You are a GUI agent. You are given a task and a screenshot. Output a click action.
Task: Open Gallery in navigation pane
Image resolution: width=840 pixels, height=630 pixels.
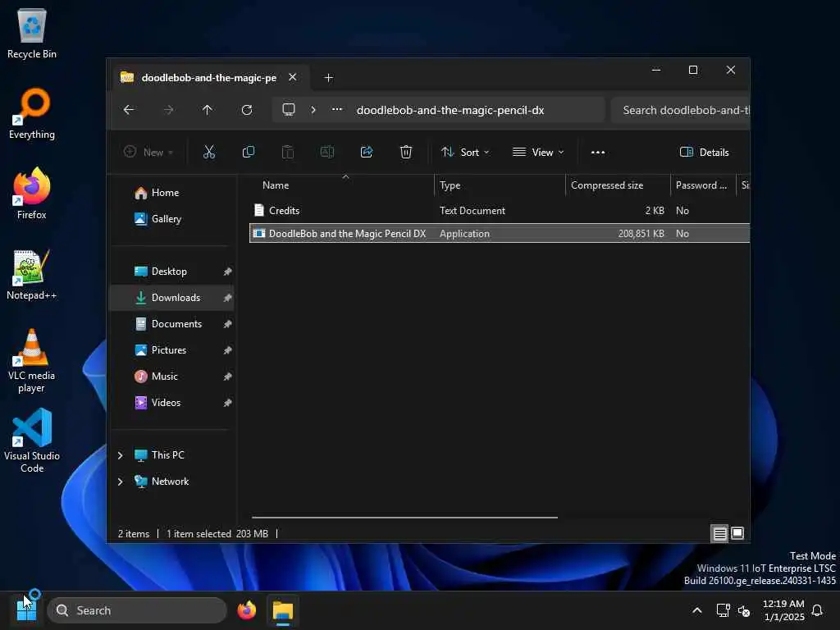click(x=171, y=218)
